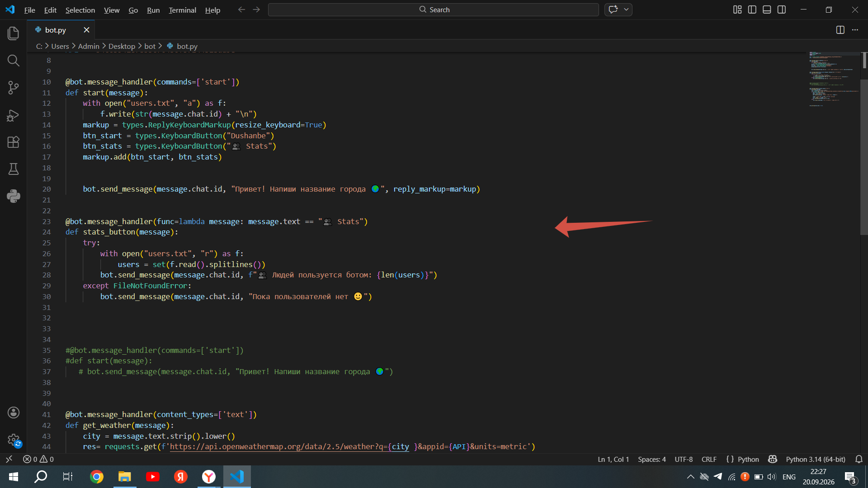The height and width of the screenshot is (488, 868).
Task: Open the Explorer view in activity bar
Action: pos(14,33)
